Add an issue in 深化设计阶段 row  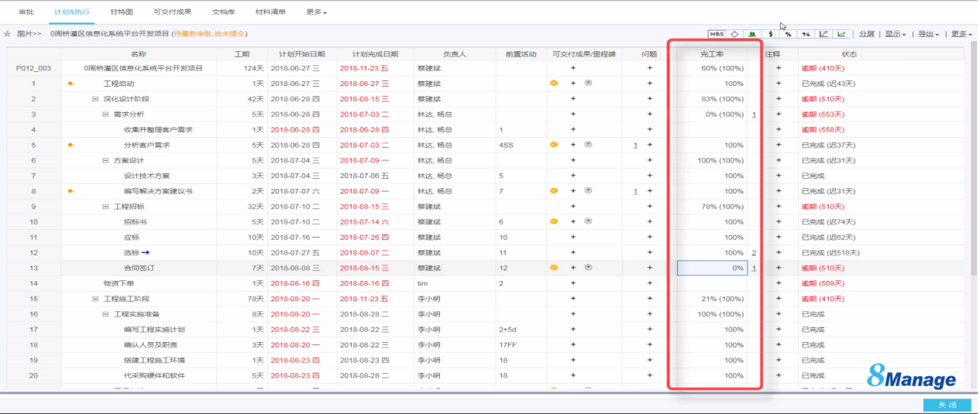point(649,98)
